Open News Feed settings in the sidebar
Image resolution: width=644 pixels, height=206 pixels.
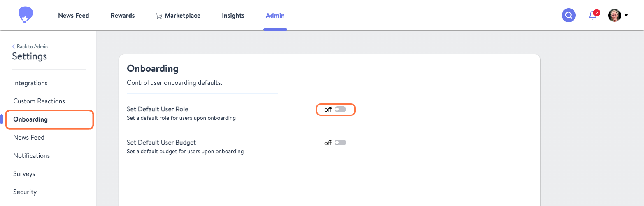pyautogui.click(x=29, y=137)
